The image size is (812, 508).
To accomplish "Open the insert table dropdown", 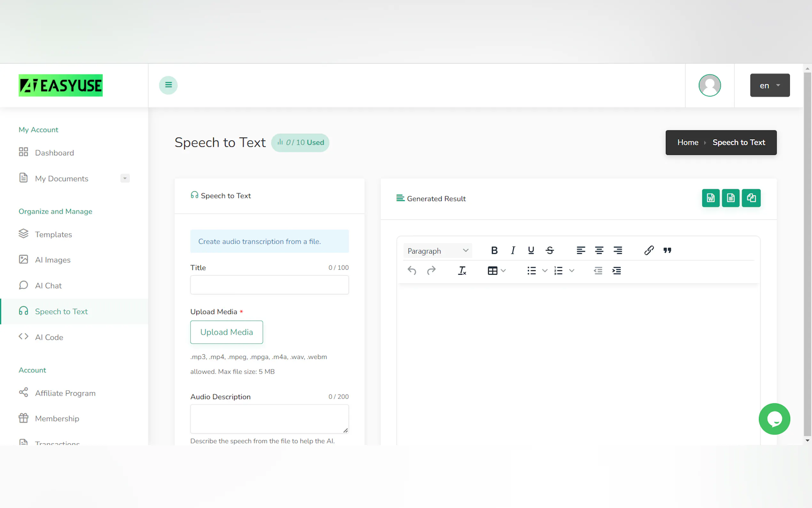I will [x=496, y=270].
